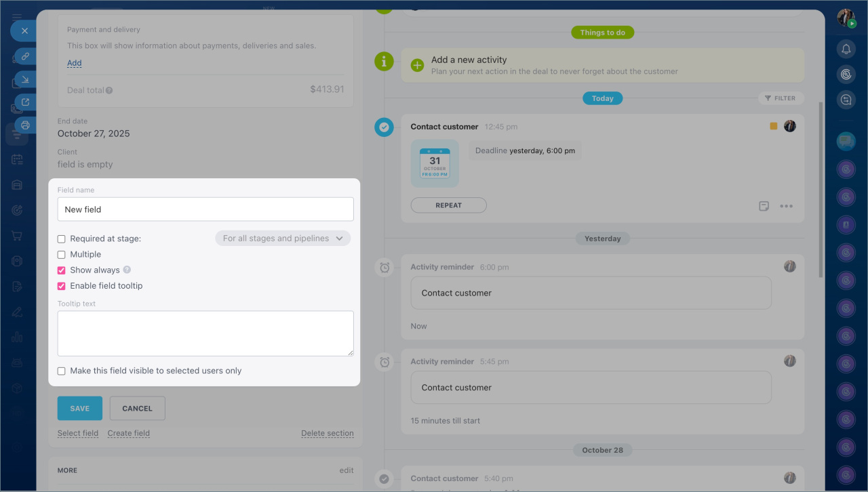This screenshot has height=492, width=868.
Task: Click the help icon next to Show always
Action: (x=127, y=270)
